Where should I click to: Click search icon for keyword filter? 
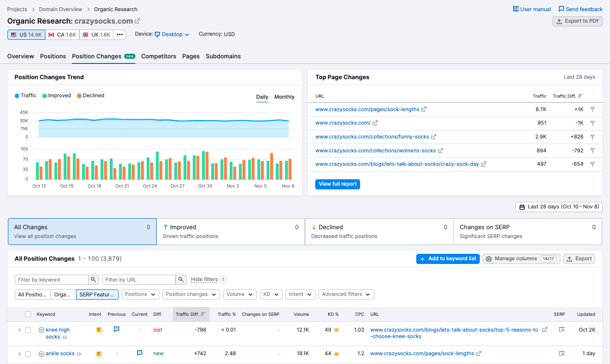pos(94,280)
